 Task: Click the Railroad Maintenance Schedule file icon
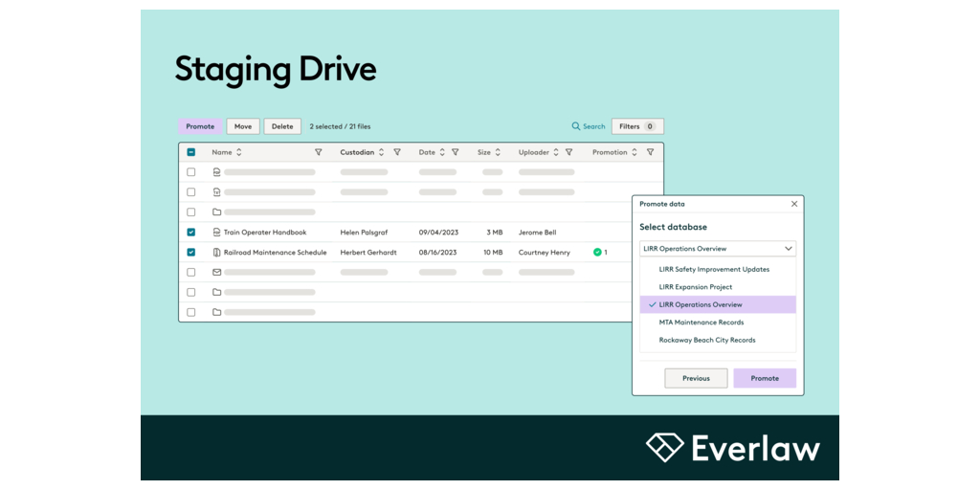(216, 253)
